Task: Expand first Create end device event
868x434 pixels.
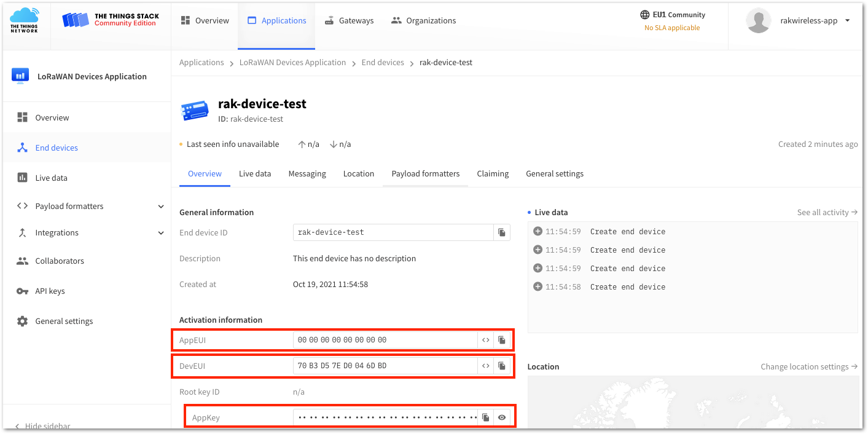Action: tap(538, 232)
